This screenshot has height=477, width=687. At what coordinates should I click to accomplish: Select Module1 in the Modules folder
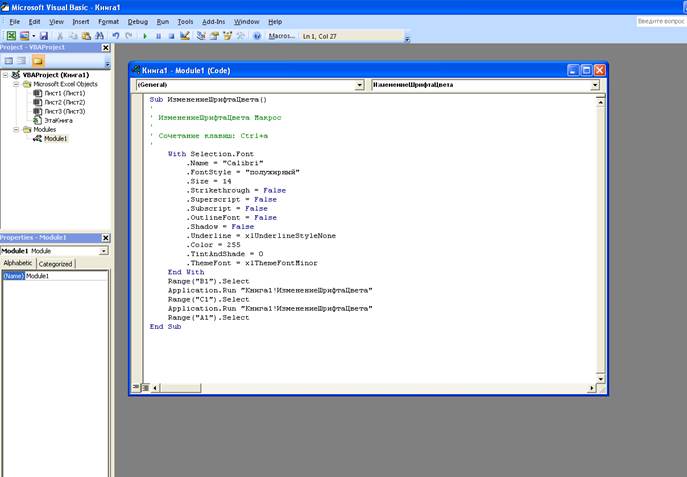pos(55,139)
